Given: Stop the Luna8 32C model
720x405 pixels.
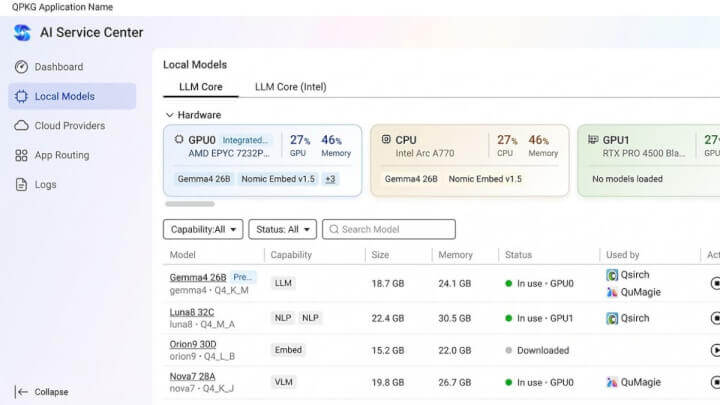Looking at the screenshot, I should (x=715, y=318).
